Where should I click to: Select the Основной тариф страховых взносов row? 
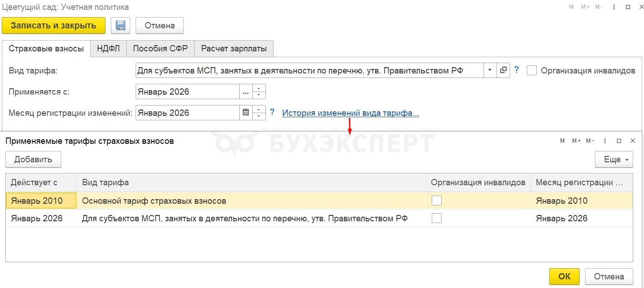(x=154, y=201)
